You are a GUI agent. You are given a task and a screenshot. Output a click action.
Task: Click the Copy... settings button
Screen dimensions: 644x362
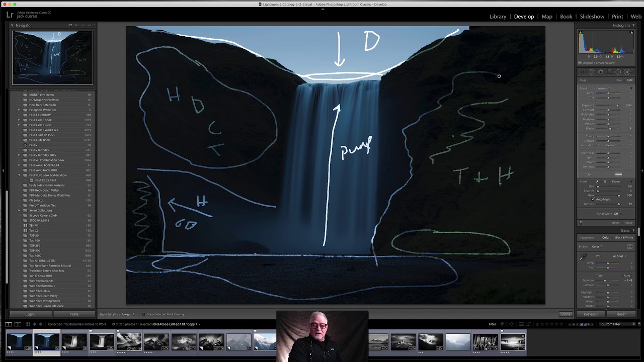click(x=30, y=314)
